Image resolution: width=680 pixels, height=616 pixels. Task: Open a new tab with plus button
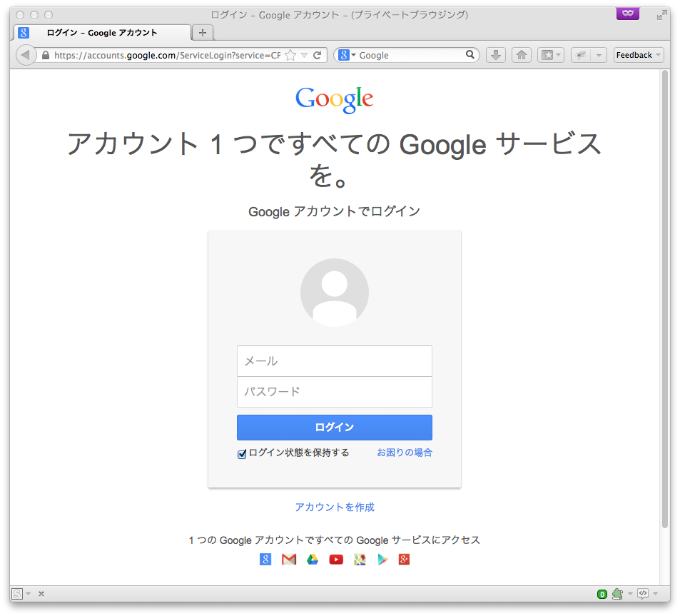point(203,33)
